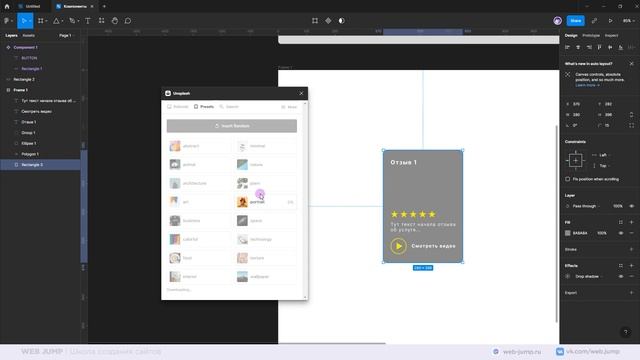Click the Align bottom icon
This screenshot has height=360, width=640.
620,47
